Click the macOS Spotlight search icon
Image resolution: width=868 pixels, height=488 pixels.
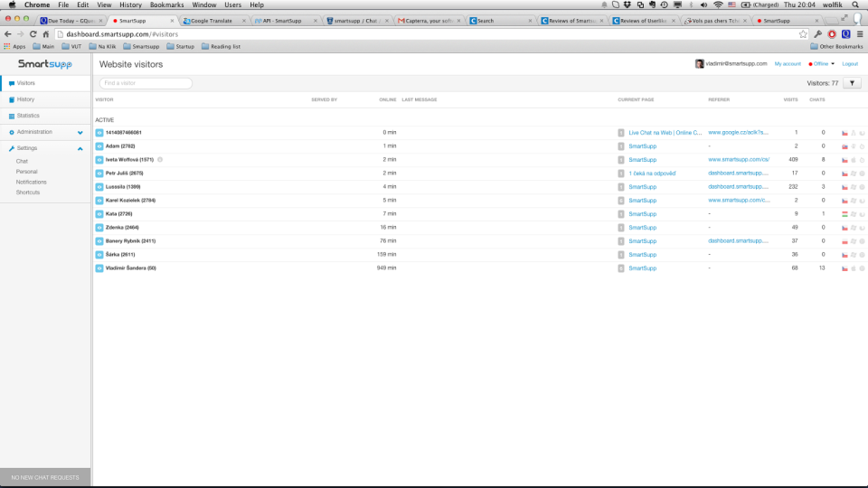855,5
